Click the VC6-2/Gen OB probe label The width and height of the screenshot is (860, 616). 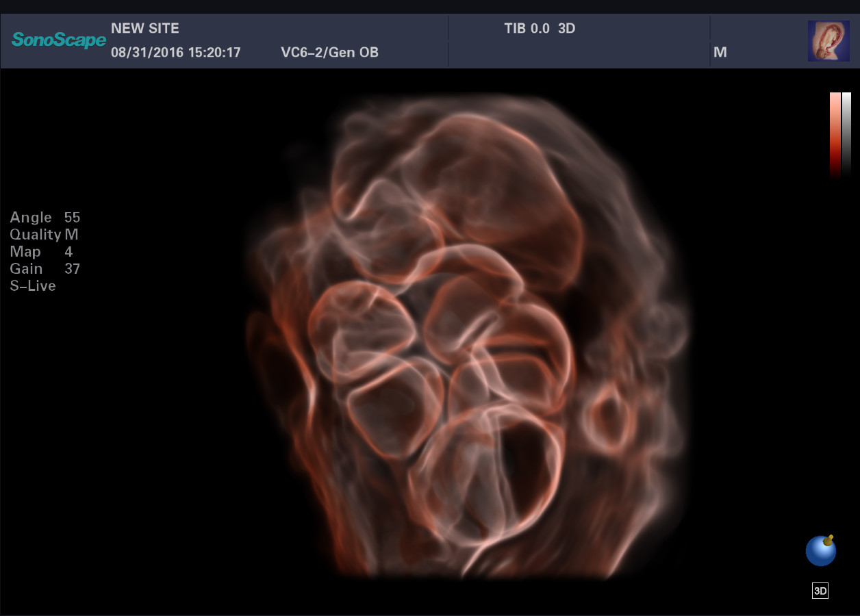click(x=329, y=53)
